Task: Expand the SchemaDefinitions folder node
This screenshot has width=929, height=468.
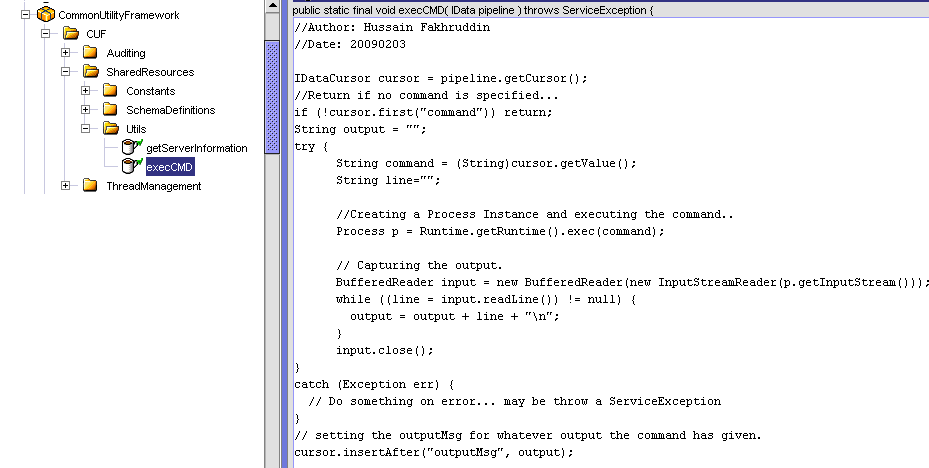Action: [85, 110]
